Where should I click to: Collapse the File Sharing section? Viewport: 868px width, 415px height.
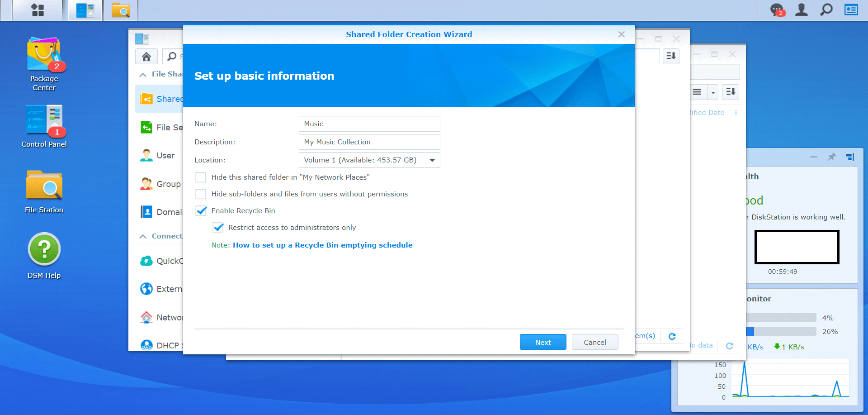[x=143, y=75]
